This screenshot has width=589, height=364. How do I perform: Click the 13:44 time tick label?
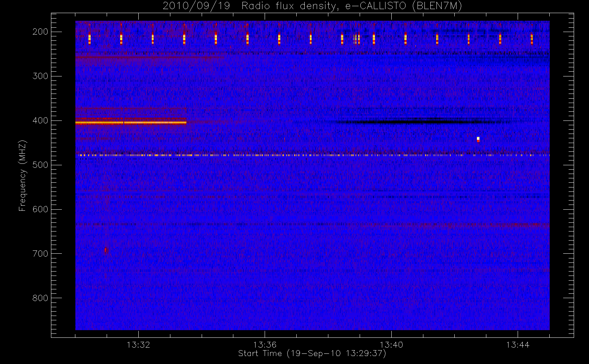tap(518, 345)
